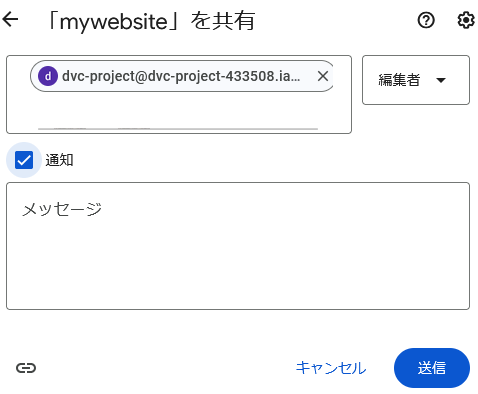Image resolution: width=478 pixels, height=394 pixels.
Task: Click the メッセージ placeholder text
Action: [x=62, y=209]
